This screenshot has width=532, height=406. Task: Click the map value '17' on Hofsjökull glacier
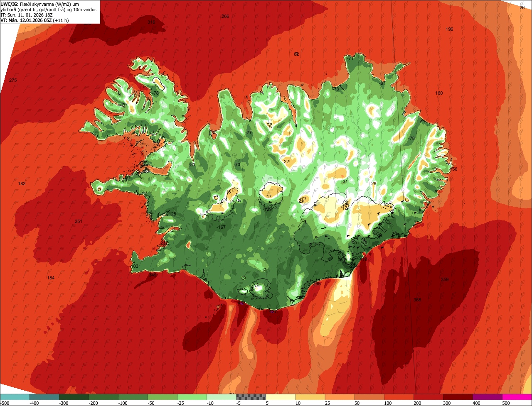(269, 196)
